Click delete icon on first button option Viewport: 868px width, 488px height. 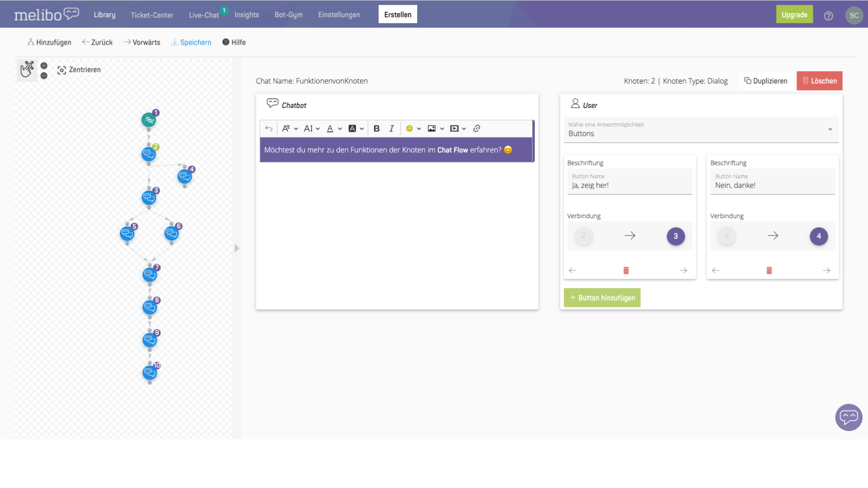[626, 271]
